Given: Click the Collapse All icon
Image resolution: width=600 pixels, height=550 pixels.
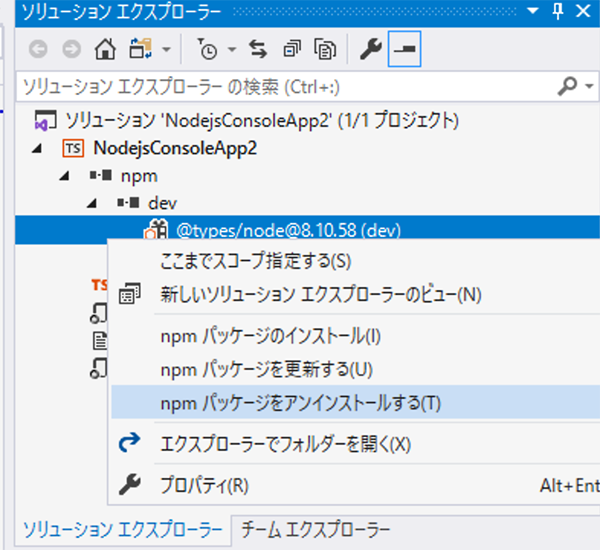Looking at the screenshot, I should click(292, 49).
